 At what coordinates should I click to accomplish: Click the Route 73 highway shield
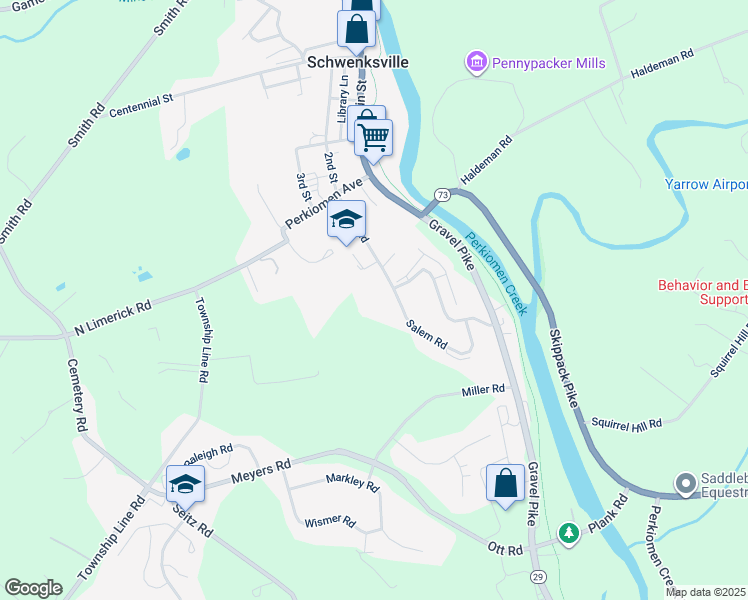point(442,195)
